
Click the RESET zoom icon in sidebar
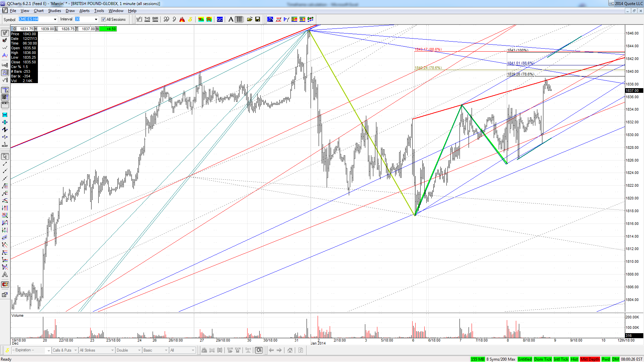pos(5,144)
